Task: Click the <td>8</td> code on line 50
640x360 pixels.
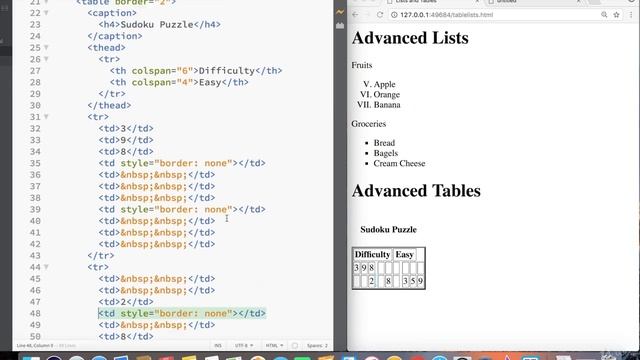Action: point(126,337)
